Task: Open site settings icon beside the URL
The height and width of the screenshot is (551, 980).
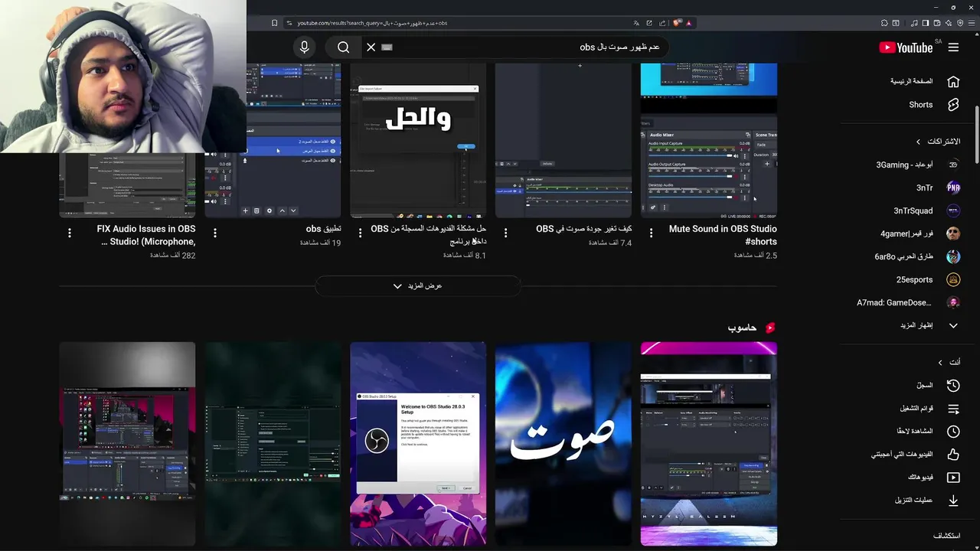Action: pos(289,23)
